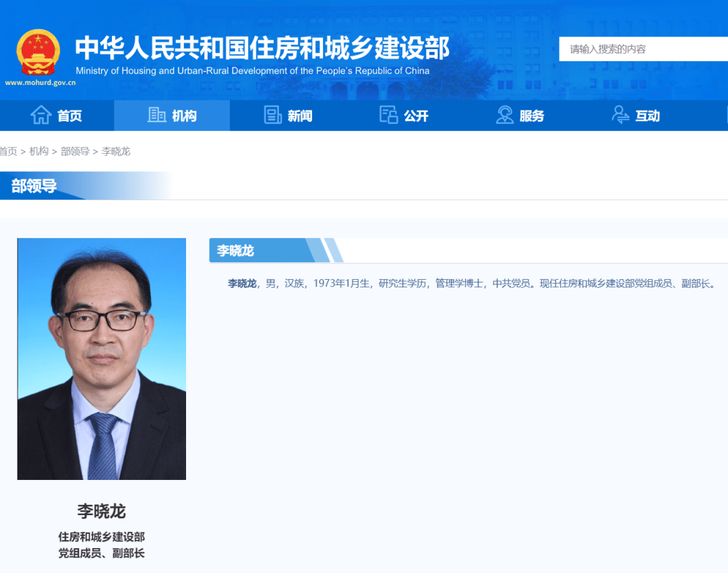Click the English subtitle Ministry of Housing and Urban-Rural Development
This screenshot has width=728, height=573.
[253, 71]
